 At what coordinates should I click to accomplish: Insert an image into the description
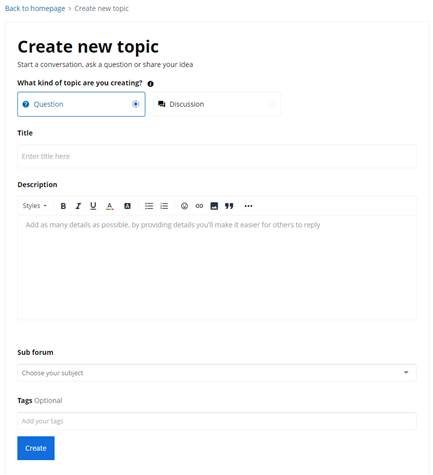tap(214, 206)
